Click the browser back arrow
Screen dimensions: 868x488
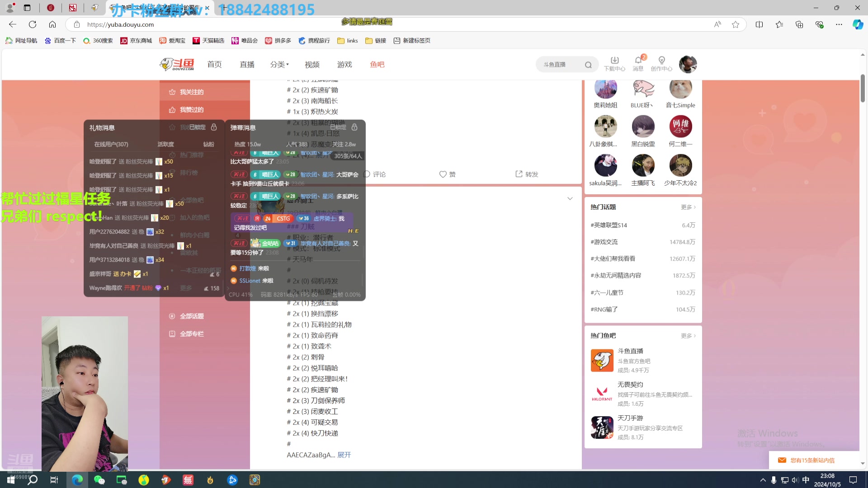(x=13, y=24)
